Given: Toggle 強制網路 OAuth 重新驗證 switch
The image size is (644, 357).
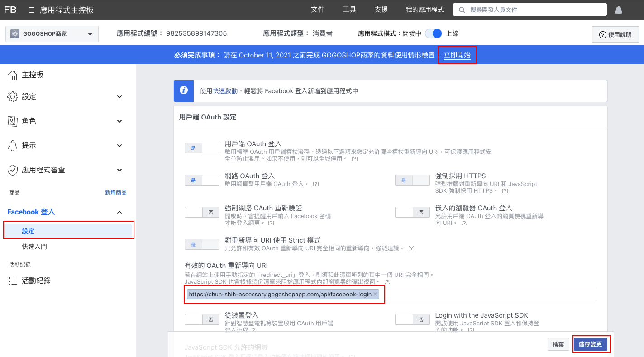Looking at the screenshot, I should pyautogui.click(x=202, y=212).
